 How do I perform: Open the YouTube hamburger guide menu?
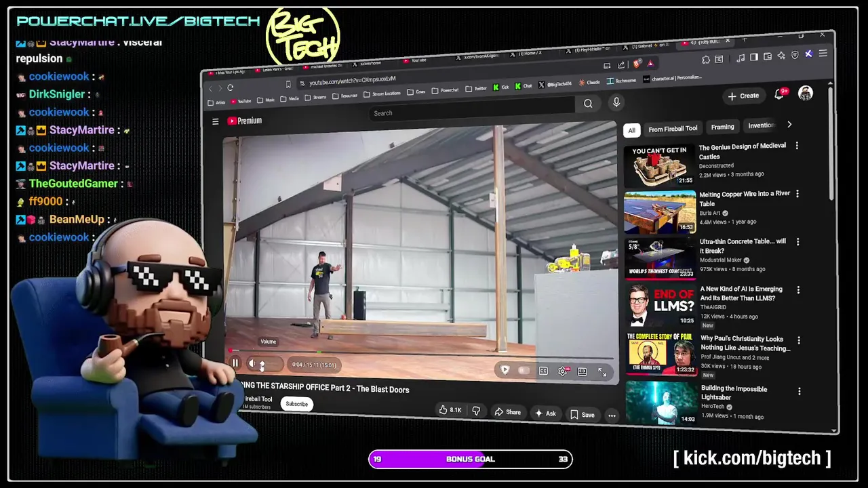pos(216,121)
